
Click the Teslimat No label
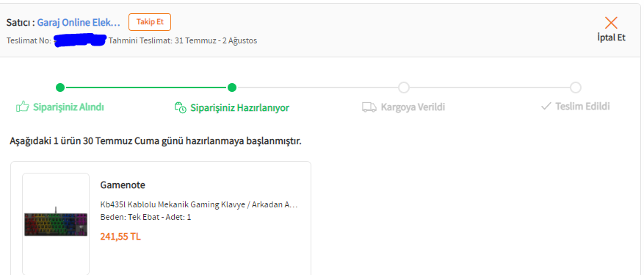[x=29, y=40]
